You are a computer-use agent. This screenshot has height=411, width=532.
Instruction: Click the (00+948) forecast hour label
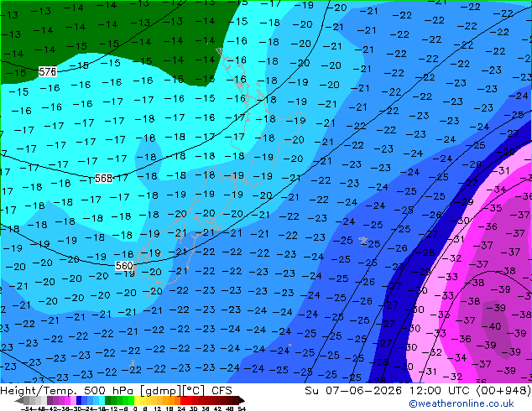(503, 391)
